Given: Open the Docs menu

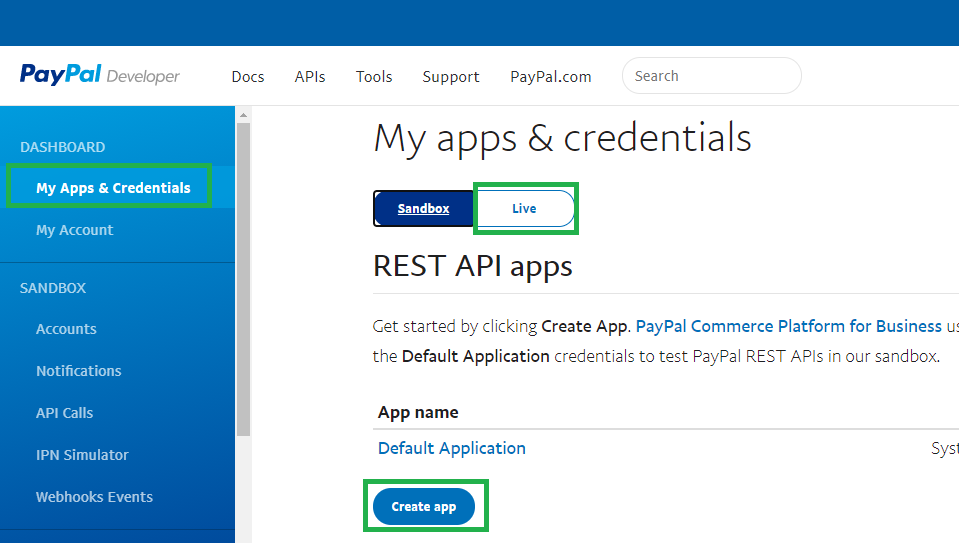Looking at the screenshot, I should [248, 76].
